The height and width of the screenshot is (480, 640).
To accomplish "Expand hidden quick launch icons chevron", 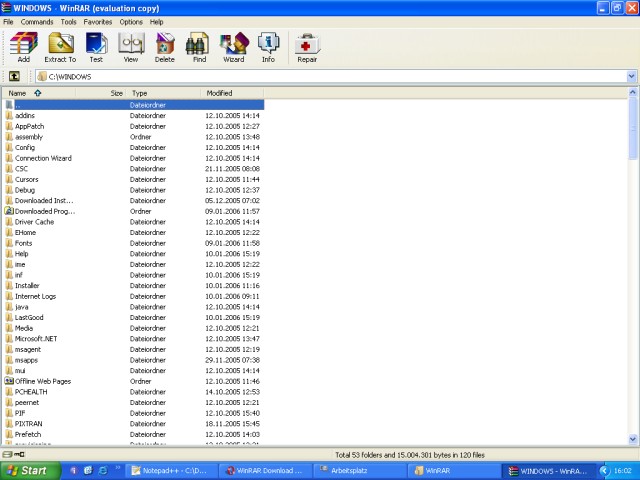I will (118, 468).
